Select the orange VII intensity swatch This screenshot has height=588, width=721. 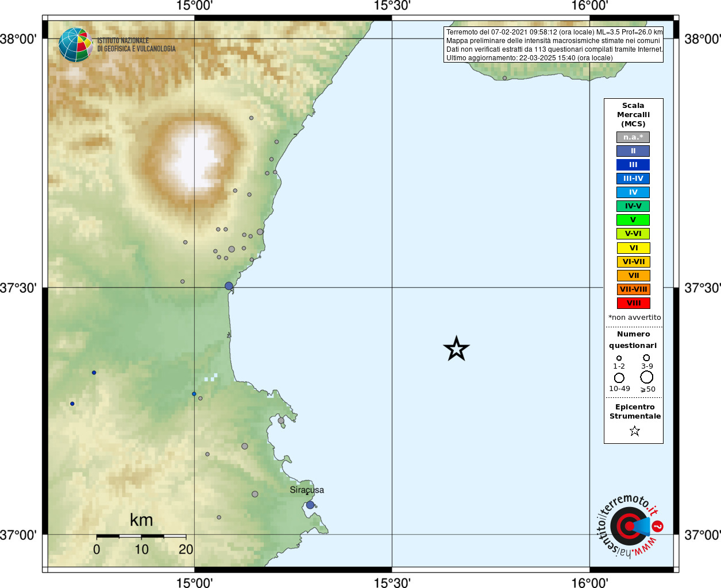click(x=634, y=276)
